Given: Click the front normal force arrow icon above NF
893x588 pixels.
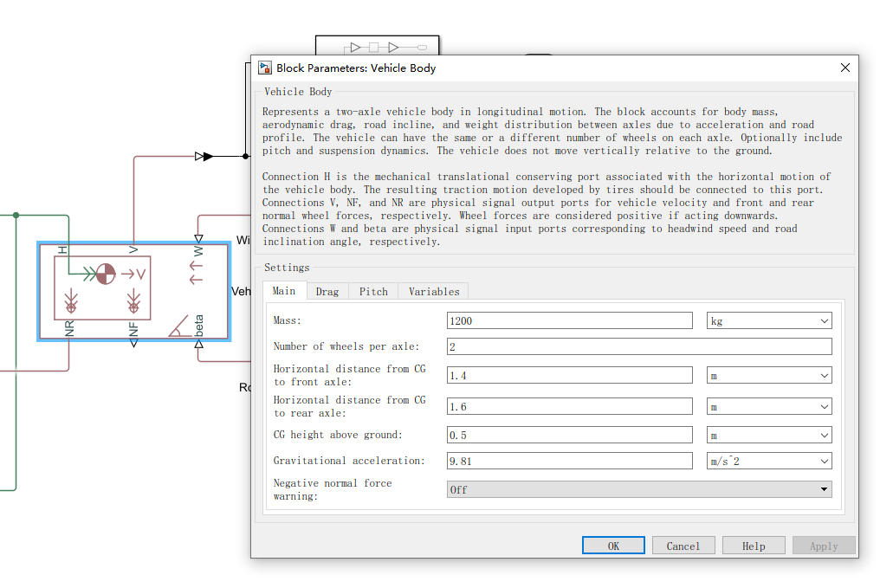Looking at the screenshot, I should pos(133,301).
